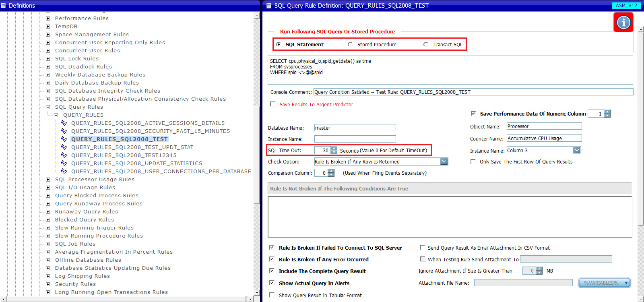The height and width of the screenshot is (302, 644).
Task: Click the %VARIABLES% button
Action: pyautogui.click(x=604, y=283)
